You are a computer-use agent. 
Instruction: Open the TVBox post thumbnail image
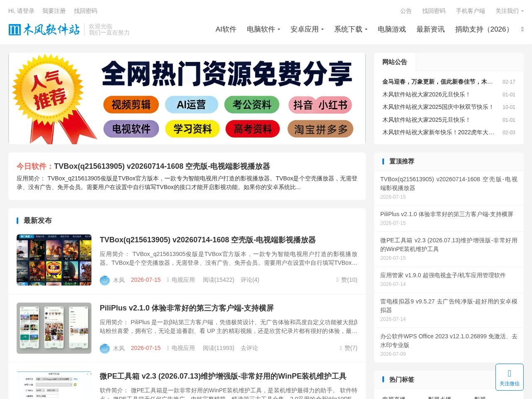click(54, 260)
